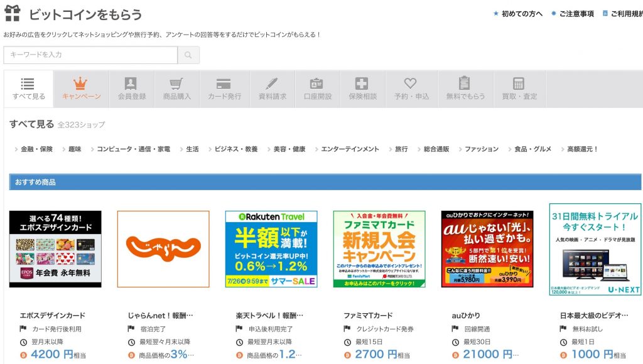
Task: Click the 回線開通 condition text
Action: 477,329
